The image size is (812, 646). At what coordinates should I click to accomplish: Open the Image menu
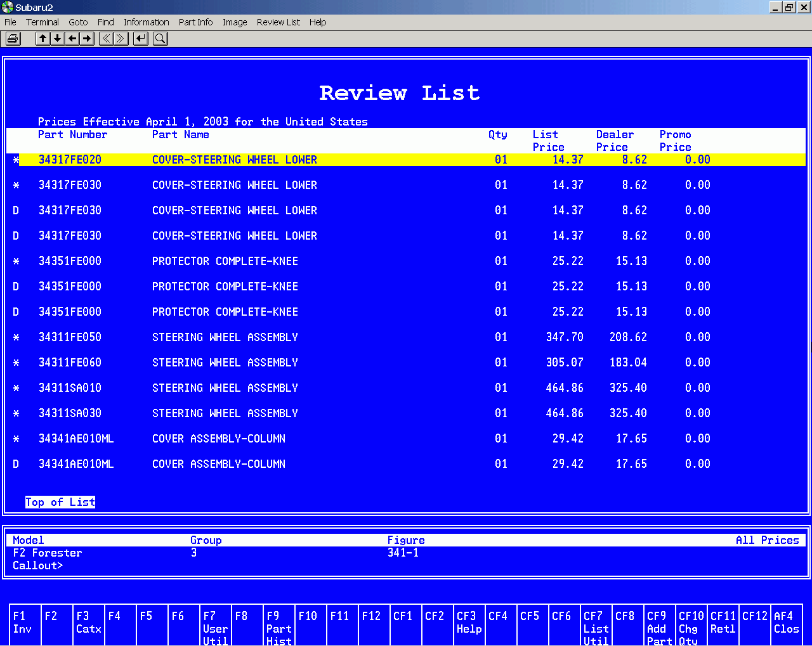tap(235, 22)
